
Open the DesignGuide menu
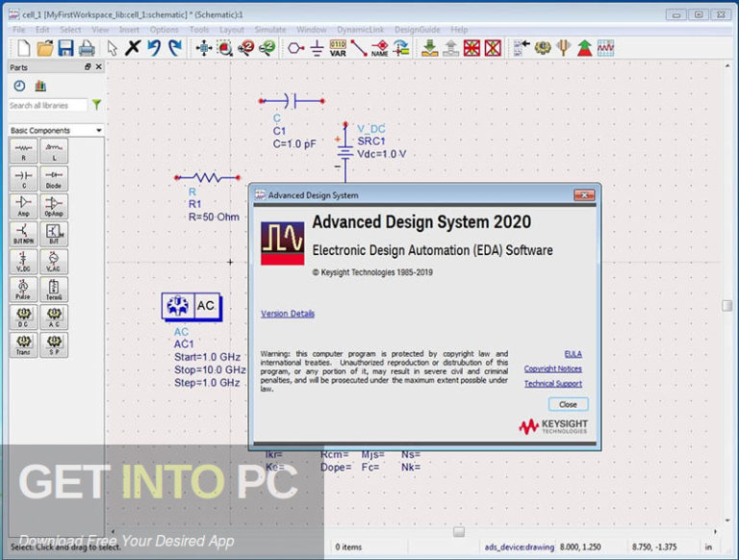click(x=417, y=30)
